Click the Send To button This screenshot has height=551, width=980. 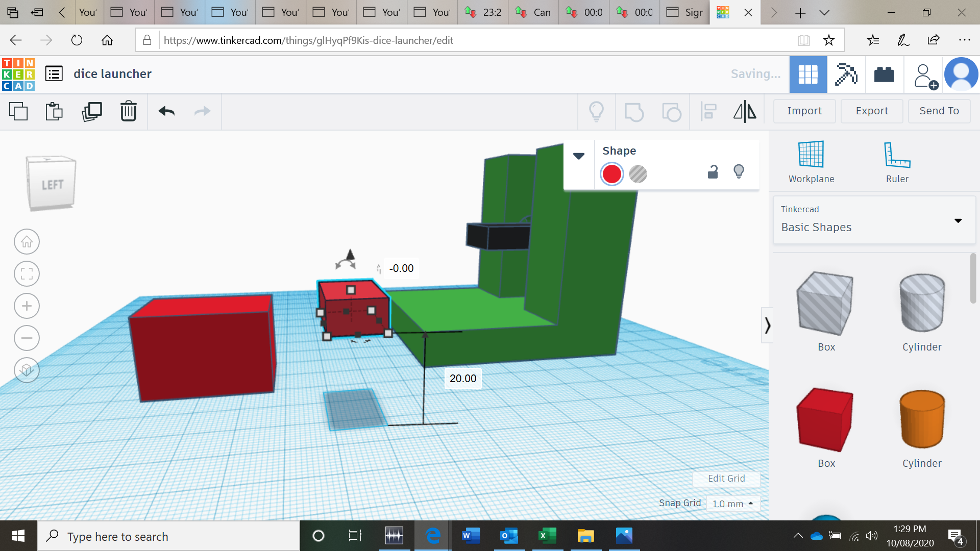(x=939, y=111)
